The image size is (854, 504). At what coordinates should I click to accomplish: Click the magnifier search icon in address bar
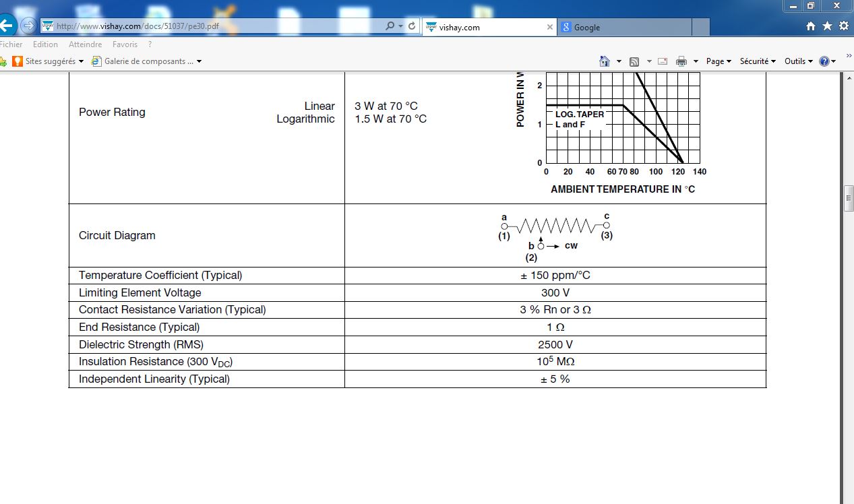[x=390, y=26]
